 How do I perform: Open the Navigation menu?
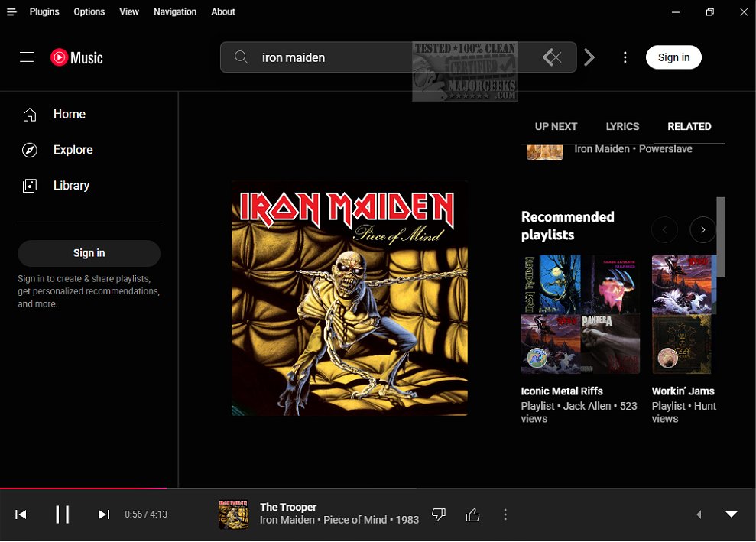click(175, 11)
